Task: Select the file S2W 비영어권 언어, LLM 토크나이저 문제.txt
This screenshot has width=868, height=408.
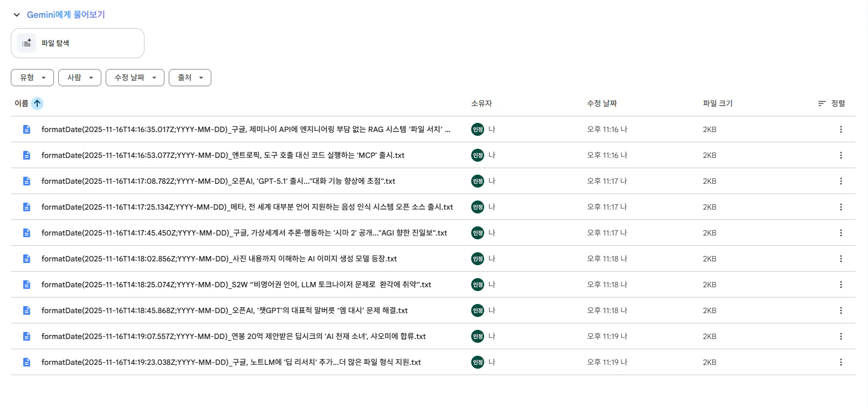Action: [x=236, y=285]
